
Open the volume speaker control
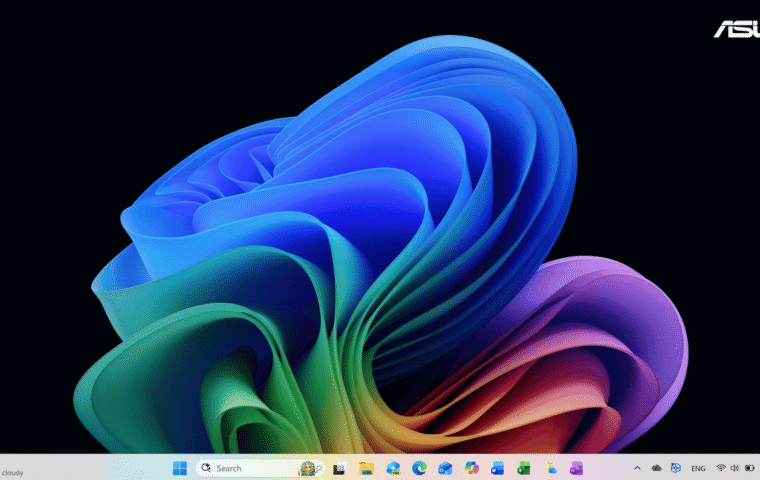(x=734, y=468)
